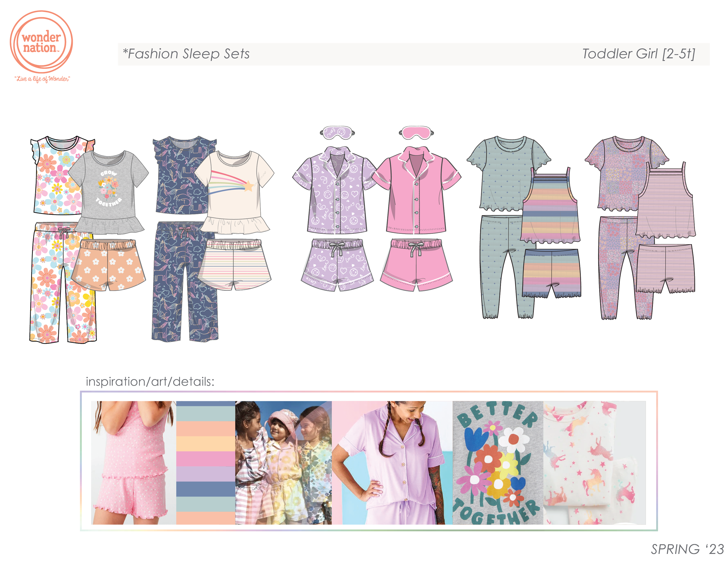Click the pale yellow stripe in palette
Screen dimensions: 728x563
[205, 444]
